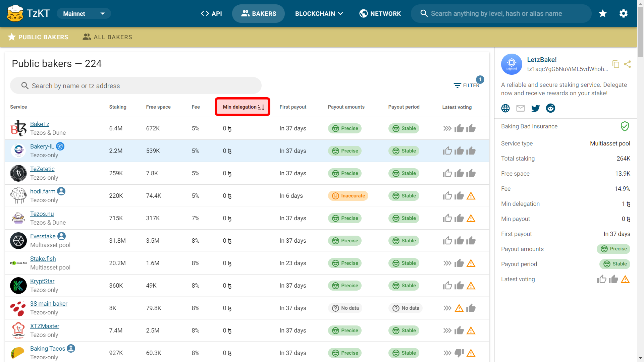Copy LetzBake! address icon
Screen dimensions: 644x362
pyautogui.click(x=616, y=64)
